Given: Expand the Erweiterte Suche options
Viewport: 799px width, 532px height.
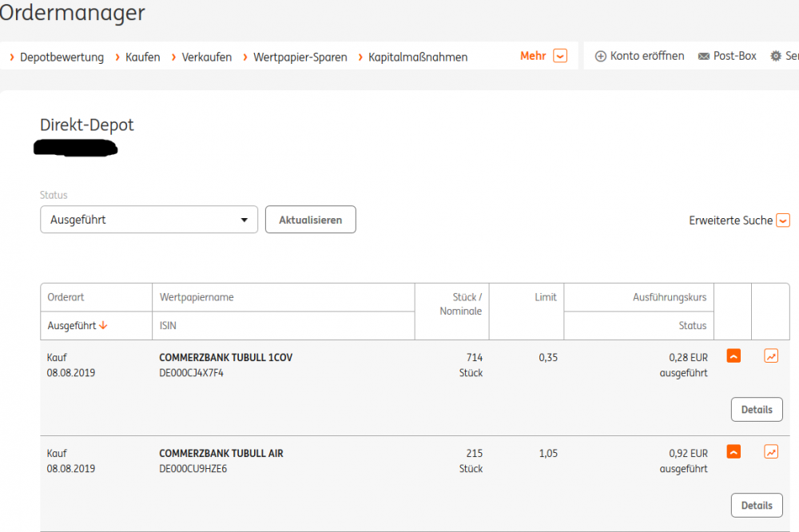Looking at the screenshot, I should click(x=783, y=220).
